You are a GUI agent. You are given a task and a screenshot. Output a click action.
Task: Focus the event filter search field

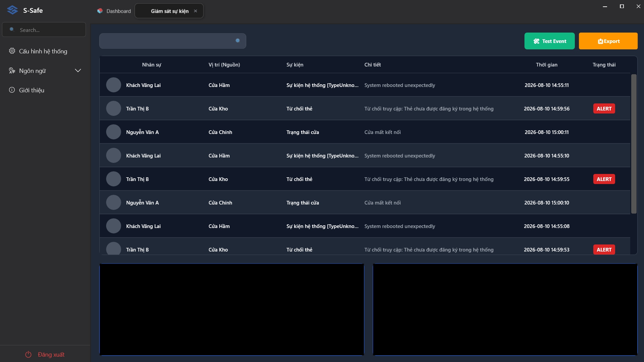(x=173, y=41)
